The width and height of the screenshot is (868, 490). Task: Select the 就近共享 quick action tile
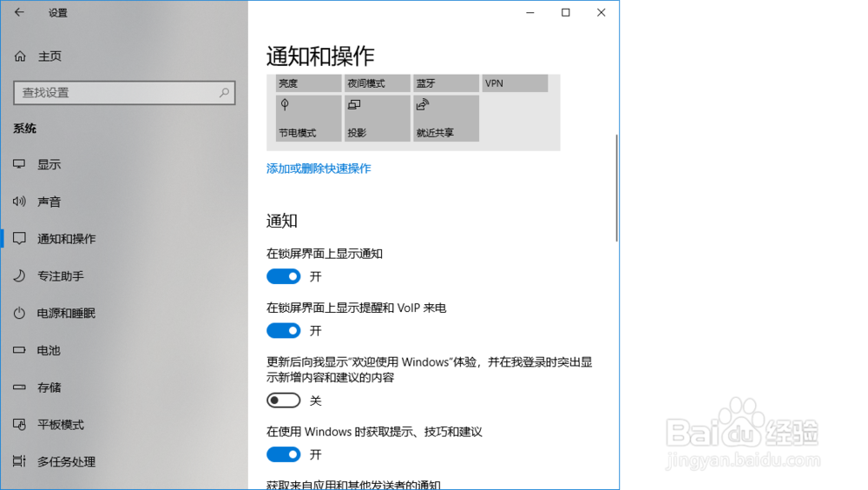pos(446,118)
